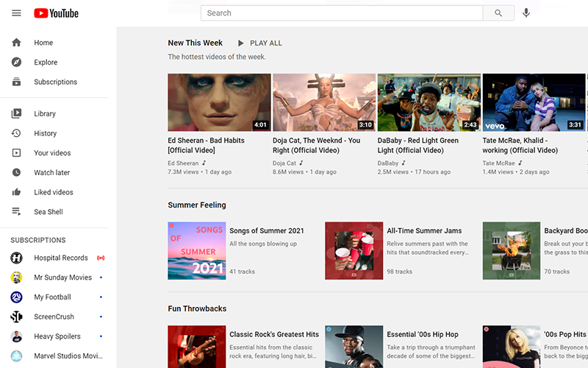Click the Subscriptions icon

pyautogui.click(x=16, y=82)
